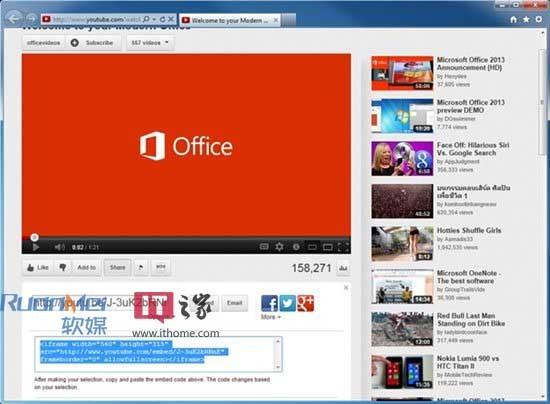Open video player settings gear
550x404 pixels.
(x=279, y=247)
